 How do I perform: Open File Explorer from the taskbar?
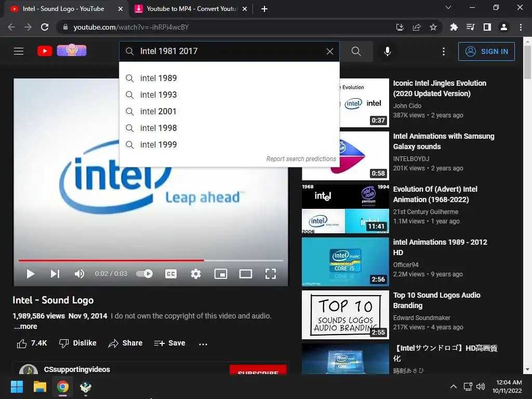[x=39, y=387]
